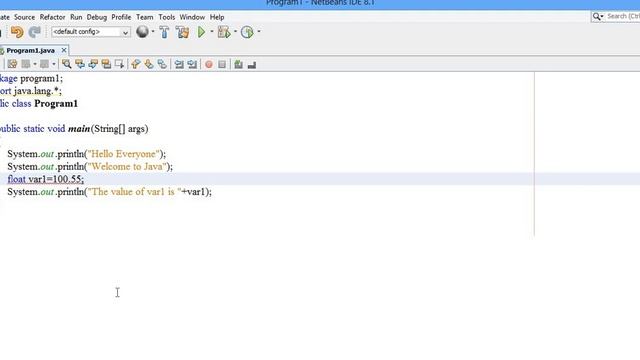640x360 pixels.
Task: Click 'program1;' in the package line
Action: [42, 78]
